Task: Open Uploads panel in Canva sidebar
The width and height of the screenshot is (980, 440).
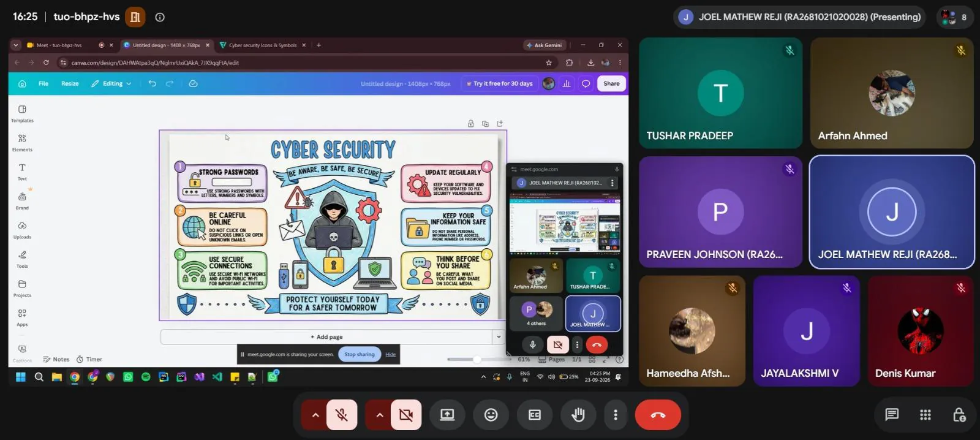Action: tap(22, 230)
